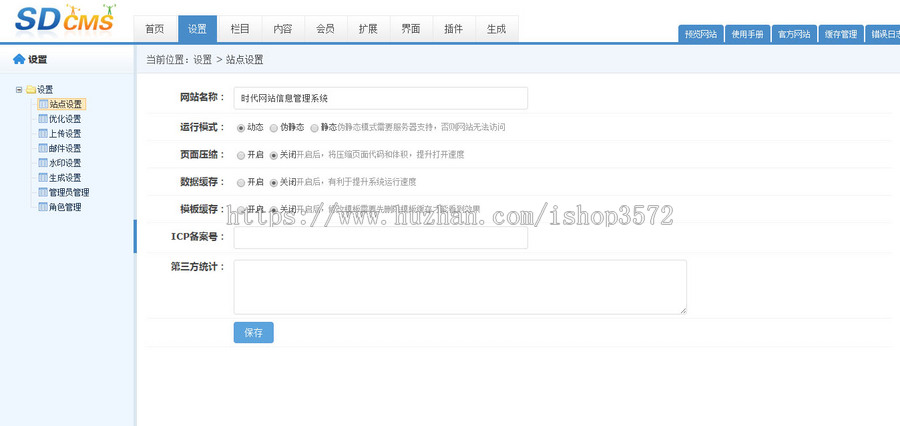Click the table icon next to 管理员管理

(43, 192)
